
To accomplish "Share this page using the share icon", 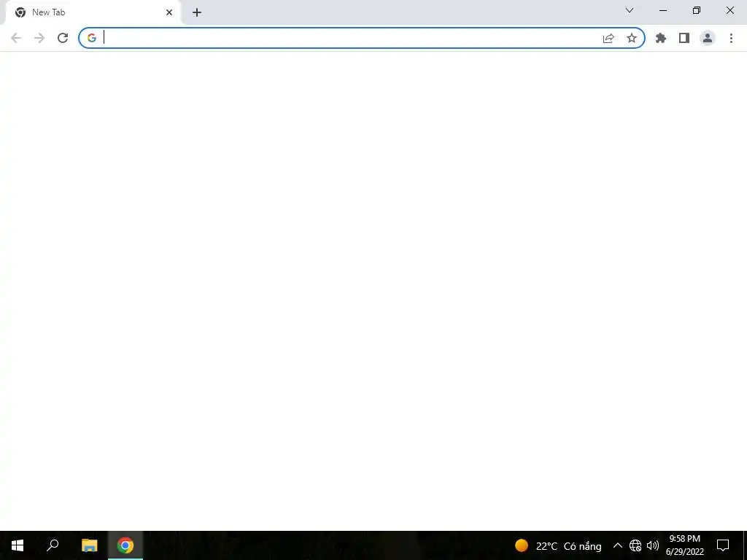I will pos(608,38).
